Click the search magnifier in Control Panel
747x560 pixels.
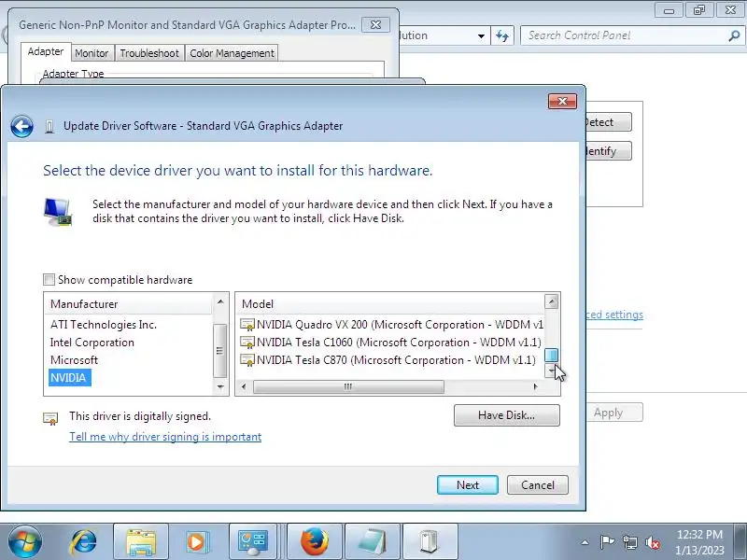[734, 35]
